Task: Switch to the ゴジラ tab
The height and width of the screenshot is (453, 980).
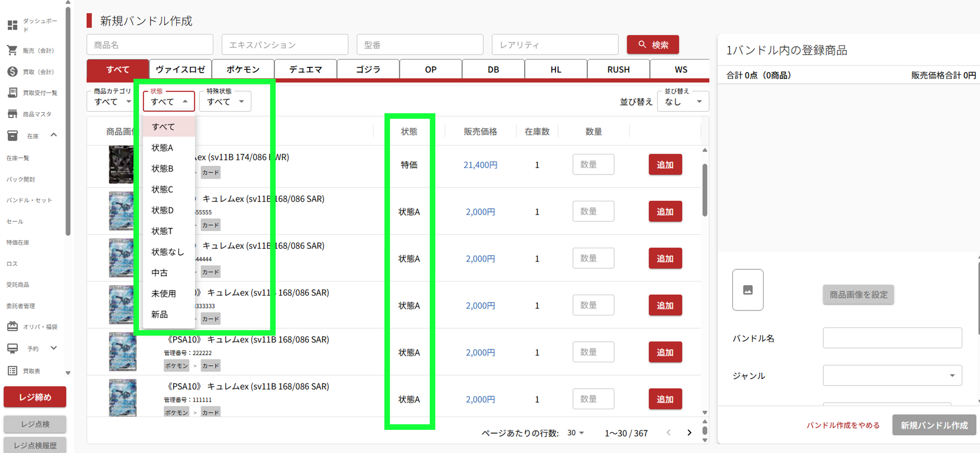Action: point(368,69)
